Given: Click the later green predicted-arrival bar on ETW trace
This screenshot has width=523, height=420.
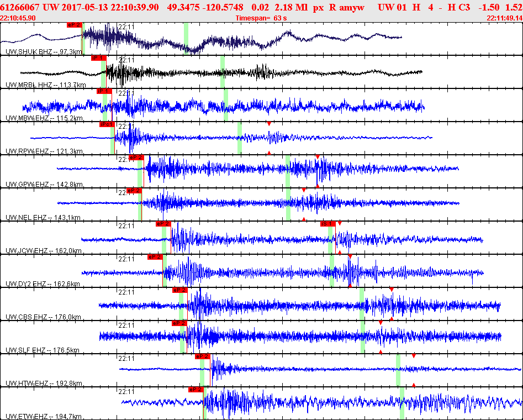Looking at the screenshot, I should tap(402, 403).
